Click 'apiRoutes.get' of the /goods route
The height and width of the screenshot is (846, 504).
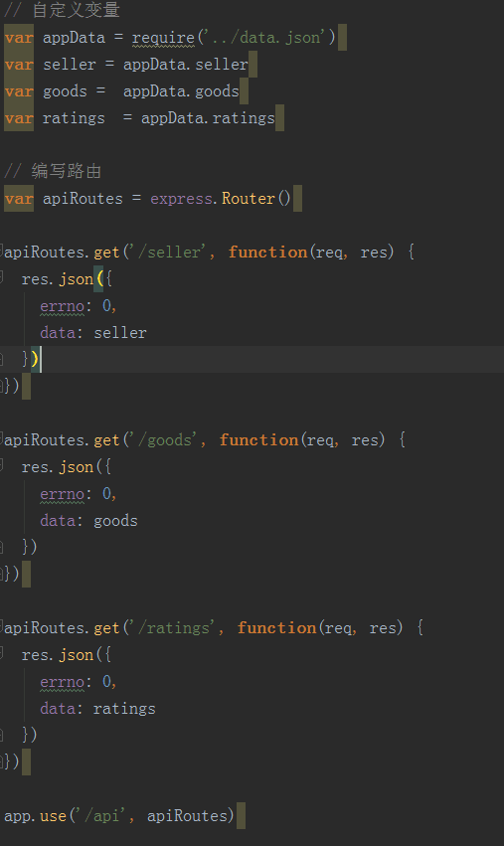coord(62,440)
